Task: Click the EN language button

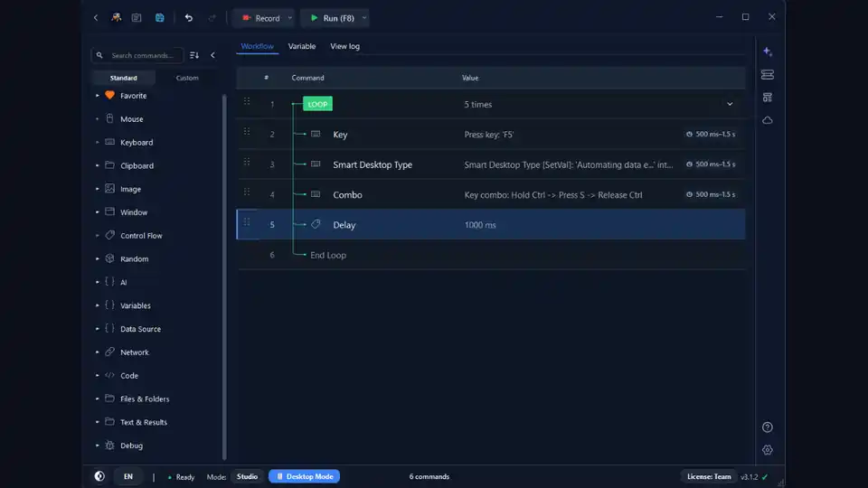Action: (127, 476)
